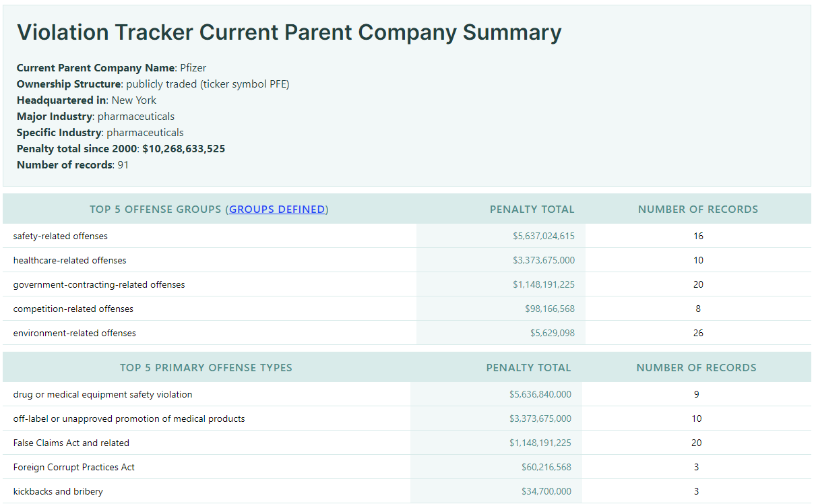This screenshot has width=816, height=504.
Task: Click record count 9 for drug safety violation
Action: (x=697, y=395)
